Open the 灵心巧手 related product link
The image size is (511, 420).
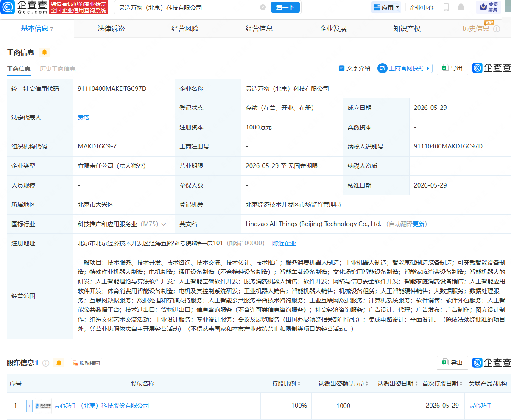coord(481,406)
